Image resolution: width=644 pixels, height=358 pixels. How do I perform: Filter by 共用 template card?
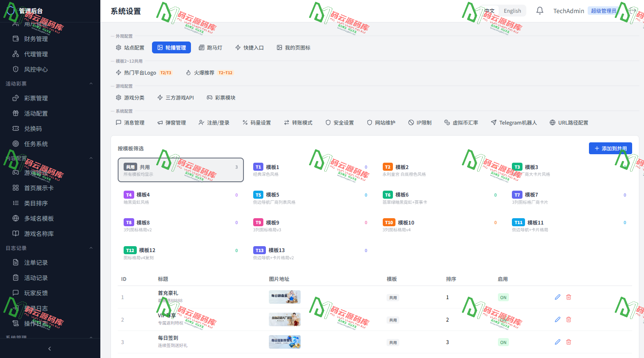(x=181, y=170)
